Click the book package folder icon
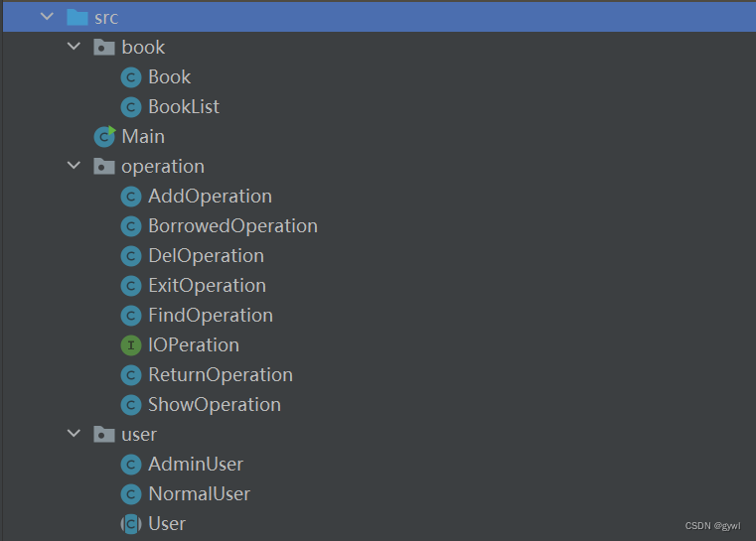 click(104, 48)
